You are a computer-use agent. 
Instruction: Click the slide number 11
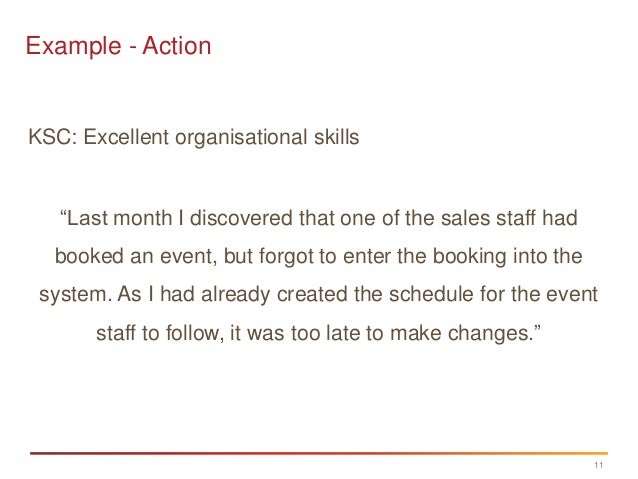599,465
